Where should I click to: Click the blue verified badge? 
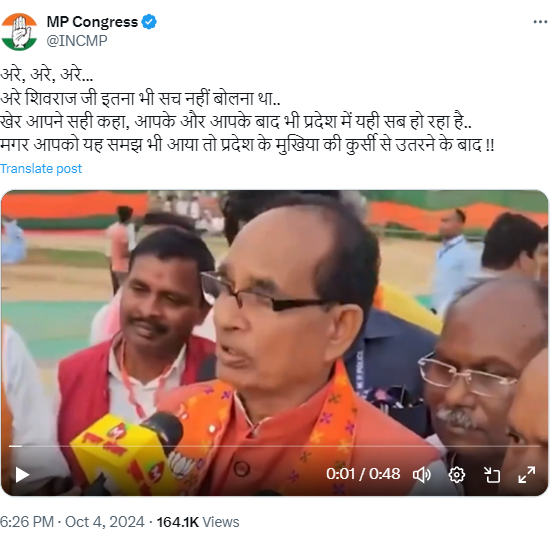click(x=149, y=22)
